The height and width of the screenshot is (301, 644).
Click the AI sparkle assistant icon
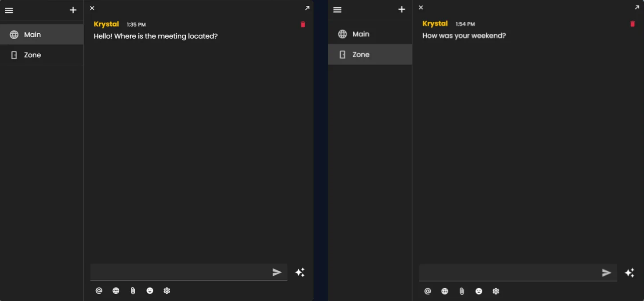pyautogui.click(x=300, y=272)
